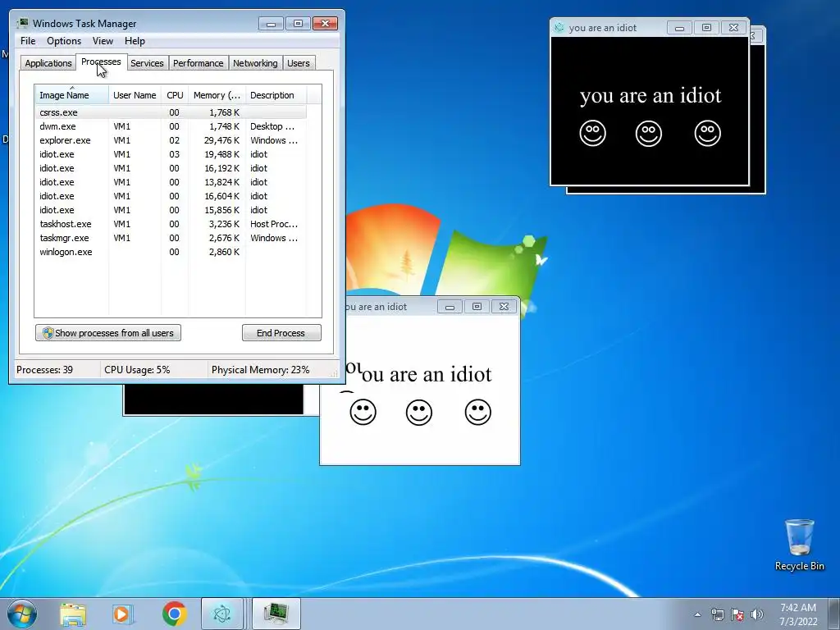Open the Options menu in Task Manager

click(x=64, y=41)
